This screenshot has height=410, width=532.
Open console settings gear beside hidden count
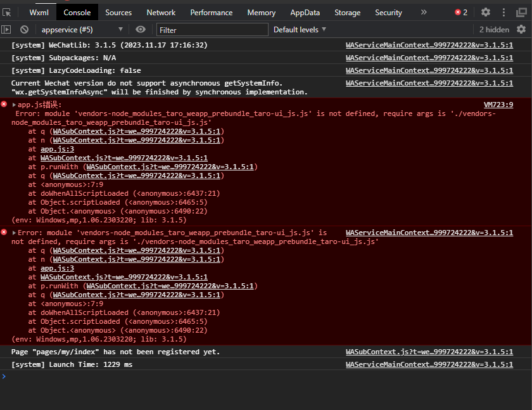[521, 29]
